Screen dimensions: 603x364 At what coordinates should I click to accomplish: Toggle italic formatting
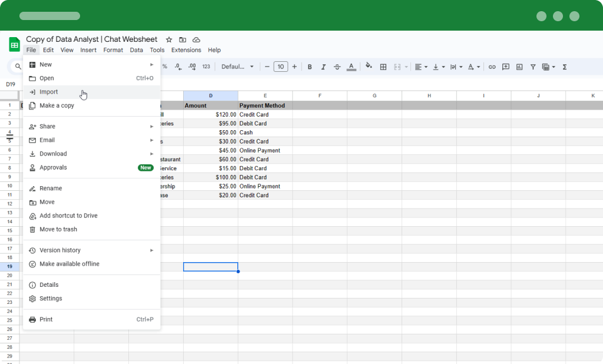point(323,67)
